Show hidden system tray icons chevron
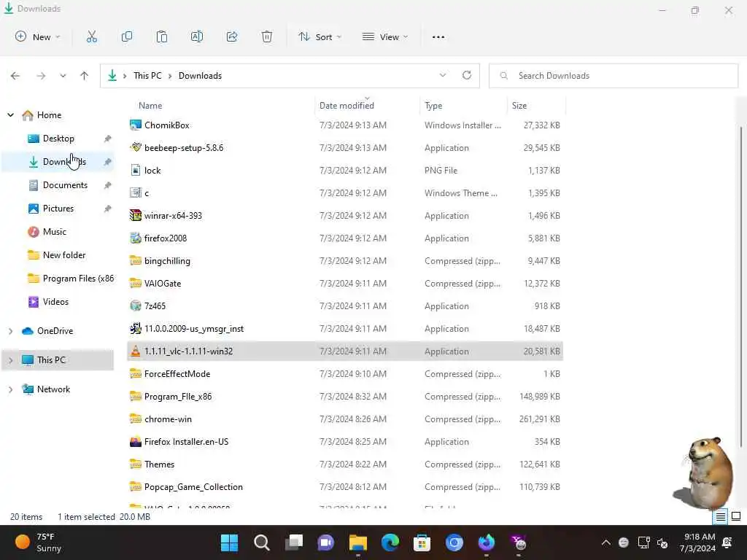 click(x=606, y=542)
